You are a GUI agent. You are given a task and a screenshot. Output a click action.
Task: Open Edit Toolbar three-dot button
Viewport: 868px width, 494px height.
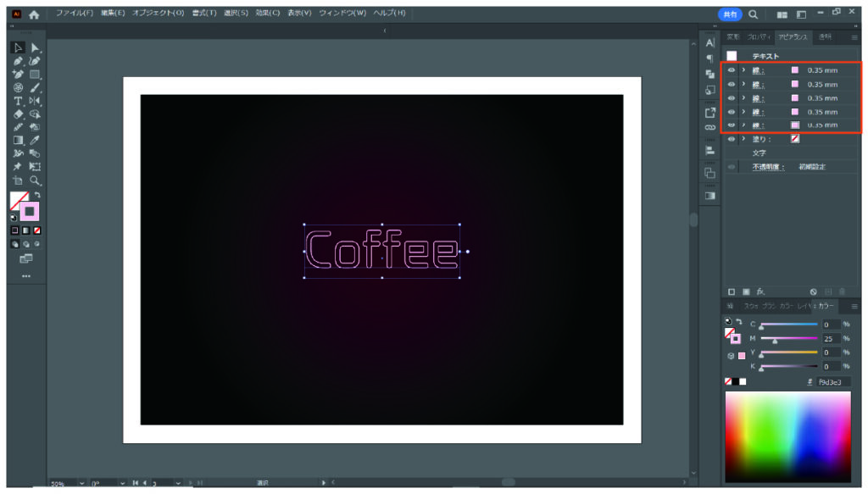pyautogui.click(x=26, y=276)
